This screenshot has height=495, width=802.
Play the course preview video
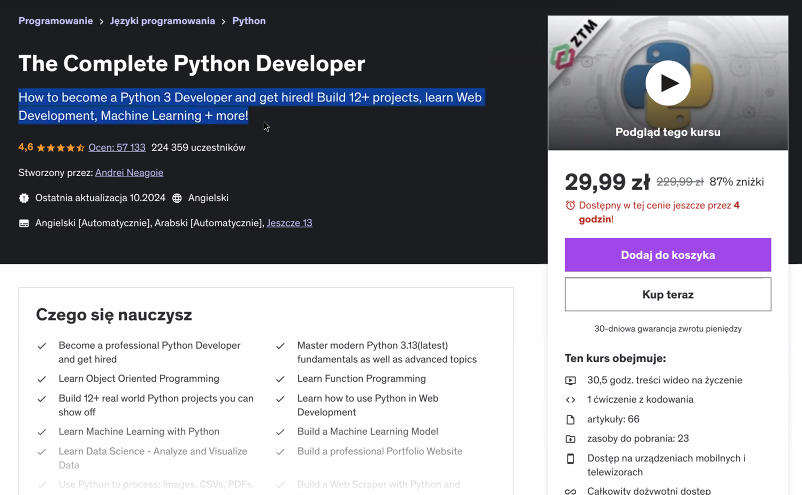[x=667, y=83]
